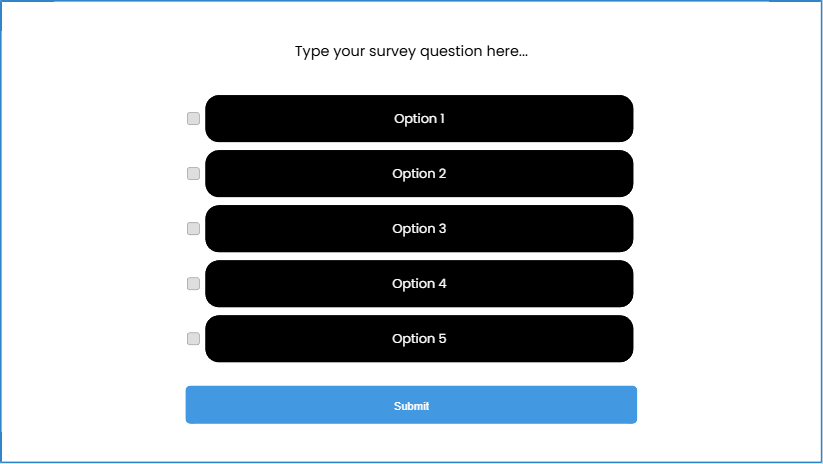Image resolution: width=823 pixels, height=464 pixels.
Task: Click the survey question placeholder text
Action: click(x=411, y=51)
